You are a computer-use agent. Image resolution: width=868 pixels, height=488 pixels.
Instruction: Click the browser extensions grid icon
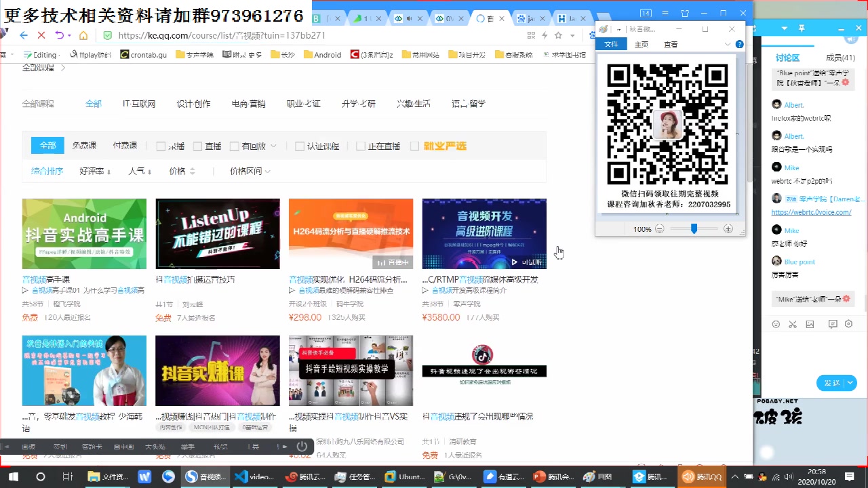point(531,35)
